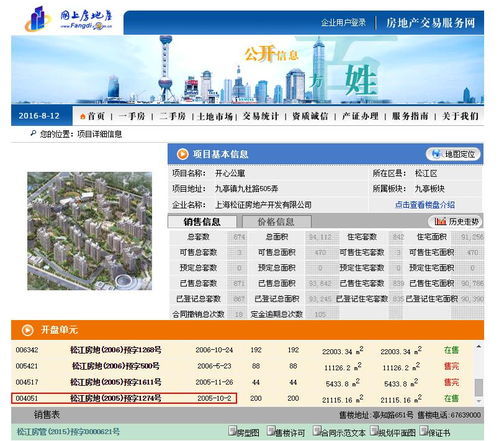Click the magnifier icon beside 您的位置
The height and width of the screenshot is (441, 499).
click(33, 134)
